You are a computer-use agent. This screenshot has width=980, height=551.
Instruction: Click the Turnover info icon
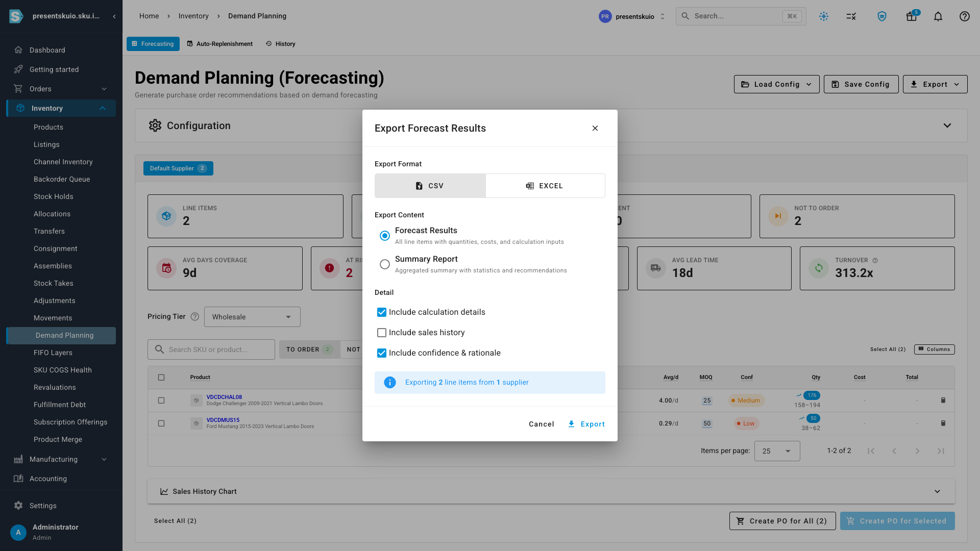875,260
